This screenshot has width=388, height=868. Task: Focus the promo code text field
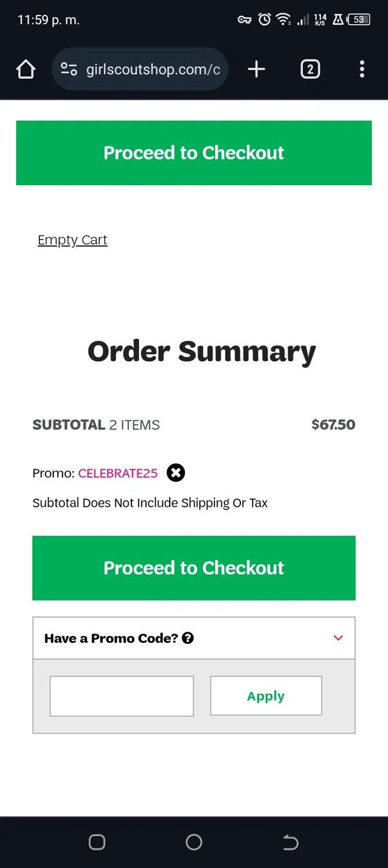[122, 696]
